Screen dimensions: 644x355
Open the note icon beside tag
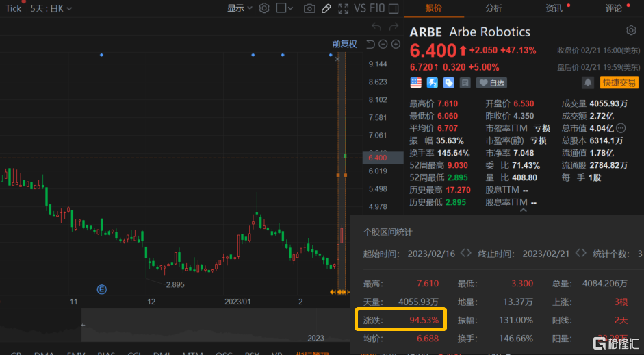[x=465, y=83]
